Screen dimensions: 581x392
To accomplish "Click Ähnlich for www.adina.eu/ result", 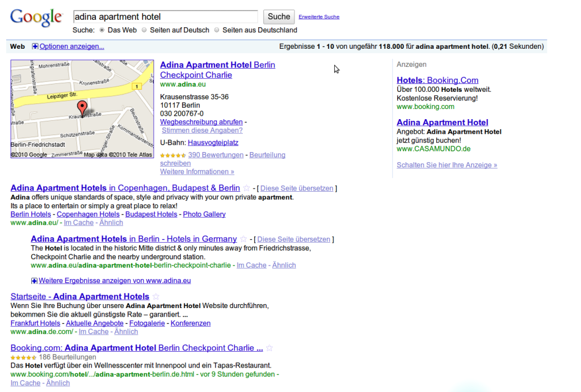I will (x=111, y=223).
